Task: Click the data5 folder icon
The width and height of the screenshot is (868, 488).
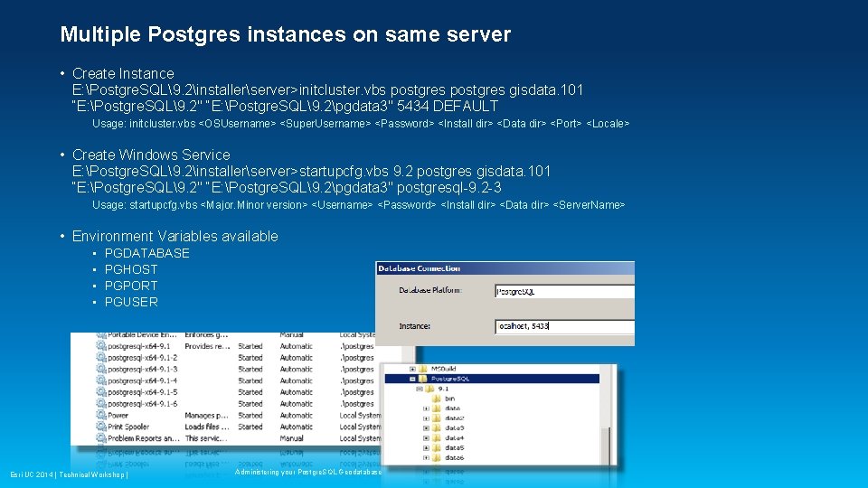Action: 436,447
